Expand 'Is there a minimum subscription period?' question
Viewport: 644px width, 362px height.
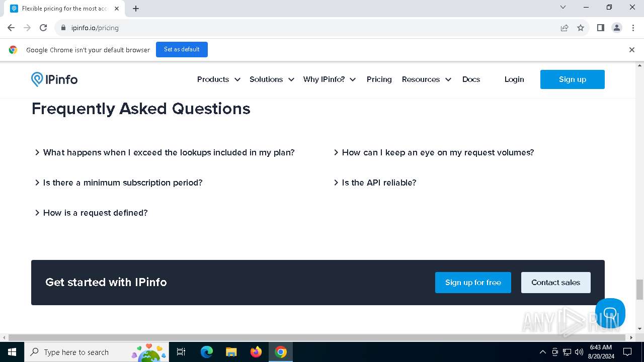pyautogui.click(x=118, y=183)
